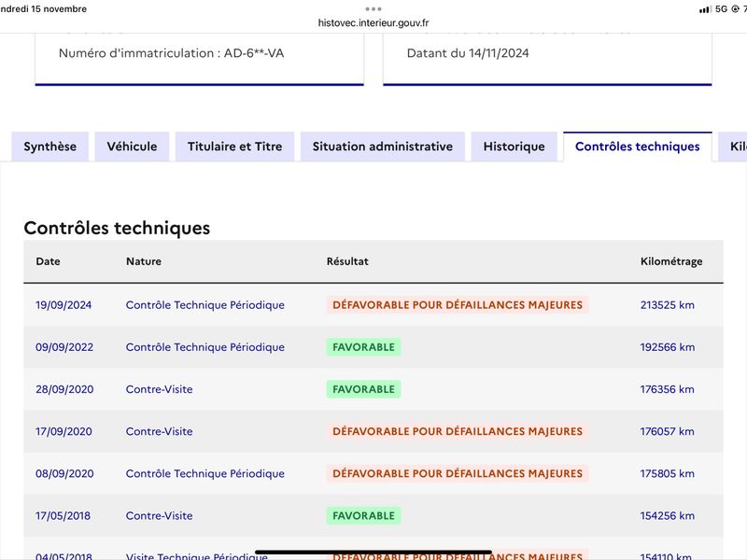Click the mileage 192566 km
Image resolution: width=747 pixels, height=560 pixels.
(x=668, y=347)
